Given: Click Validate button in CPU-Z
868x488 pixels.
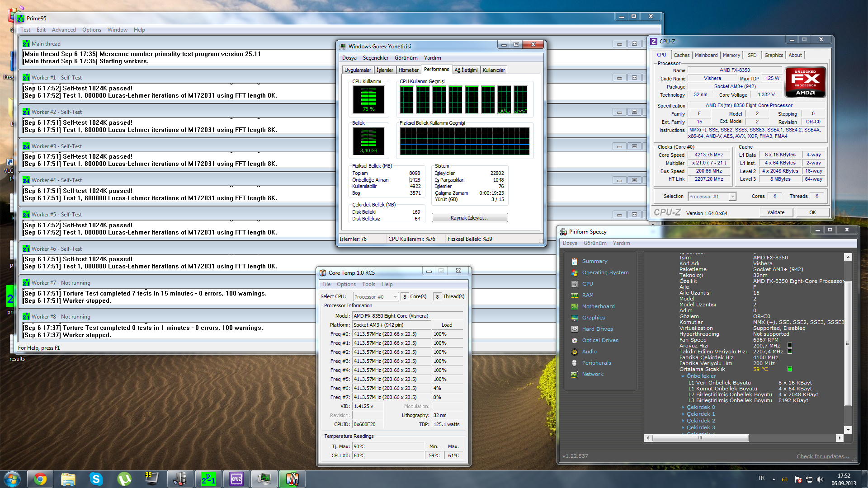Looking at the screenshot, I should pyautogui.click(x=776, y=212).
